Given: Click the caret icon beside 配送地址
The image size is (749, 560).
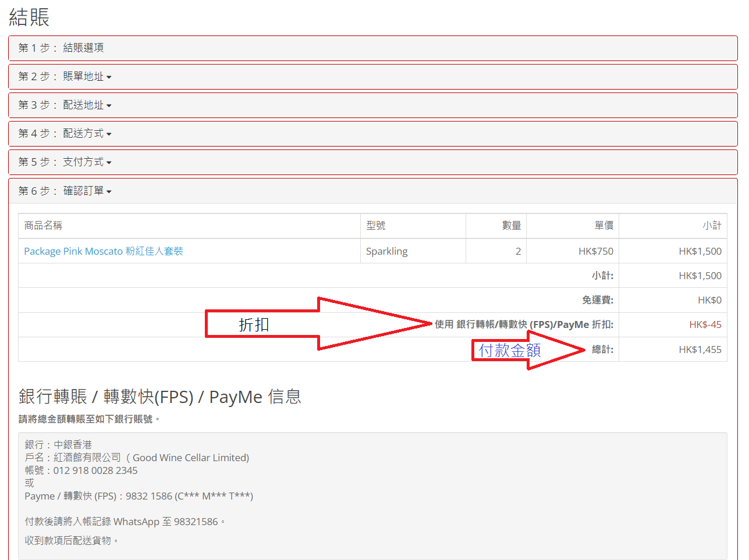Looking at the screenshot, I should [109, 106].
